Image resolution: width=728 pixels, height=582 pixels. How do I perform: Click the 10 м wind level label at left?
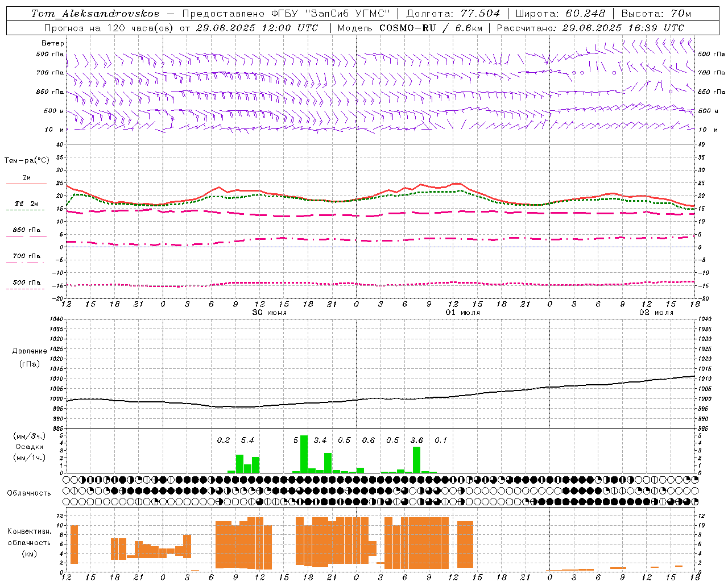click(55, 130)
